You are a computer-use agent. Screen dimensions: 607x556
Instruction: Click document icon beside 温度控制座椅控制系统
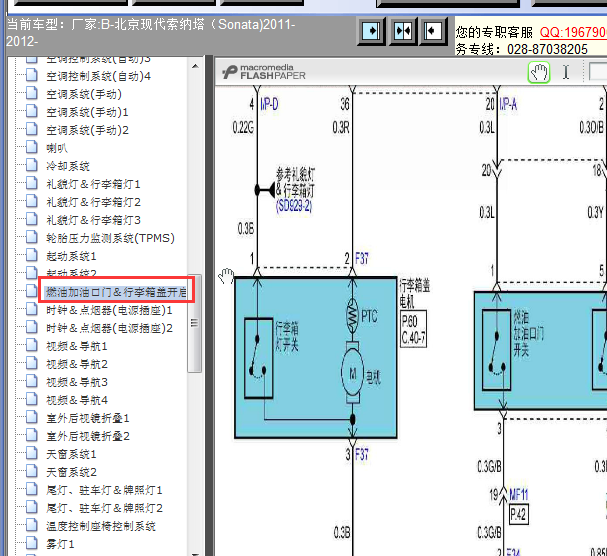(31, 525)
